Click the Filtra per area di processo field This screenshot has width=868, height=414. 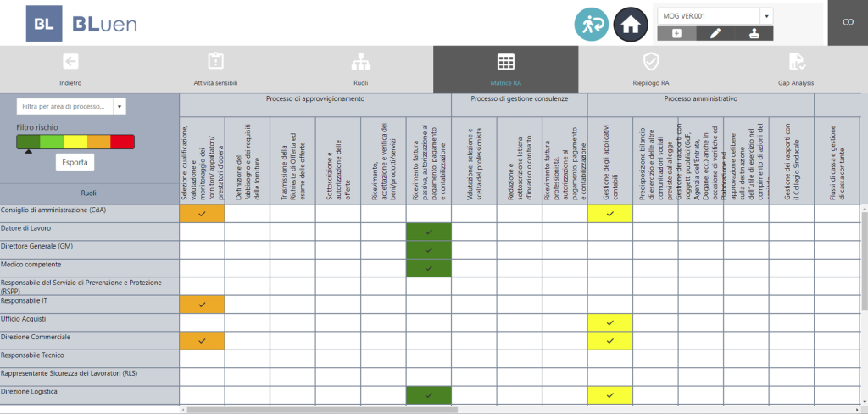point(64,106)
